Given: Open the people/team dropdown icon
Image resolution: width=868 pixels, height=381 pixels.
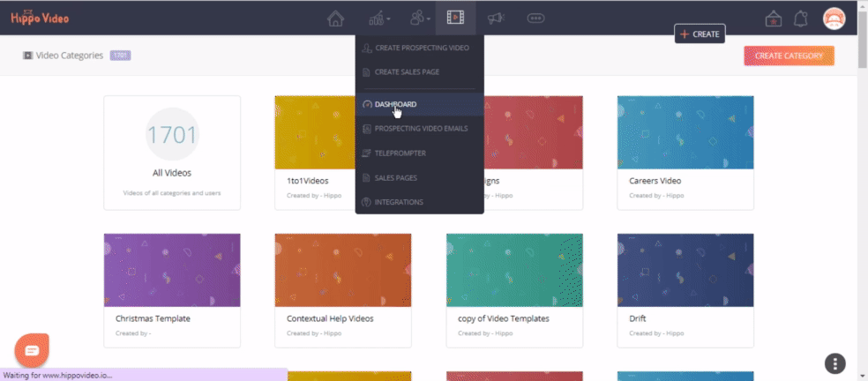Looking at the screenshot, I should tap(420, 19).
